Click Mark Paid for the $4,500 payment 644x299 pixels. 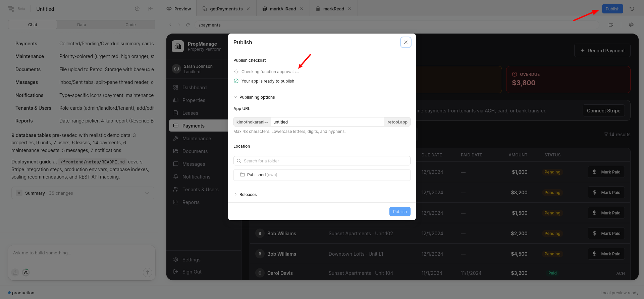click(606, 254)
